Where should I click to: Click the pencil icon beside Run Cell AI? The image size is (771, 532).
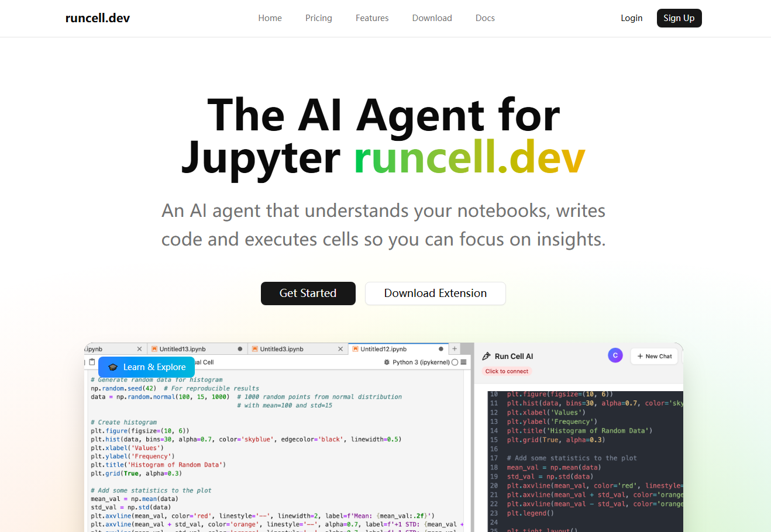point(487,355)
